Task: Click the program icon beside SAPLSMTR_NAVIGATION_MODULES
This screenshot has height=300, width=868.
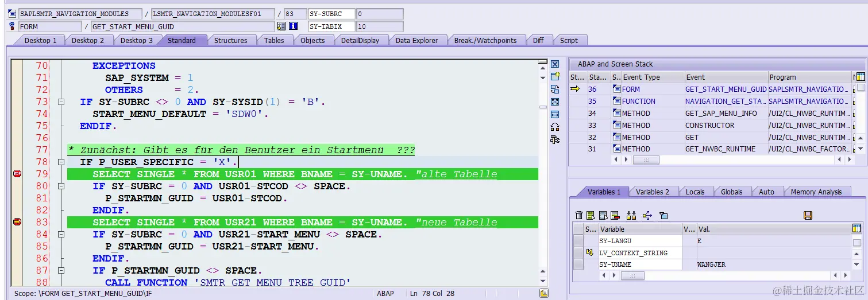Action: [13, 14]
